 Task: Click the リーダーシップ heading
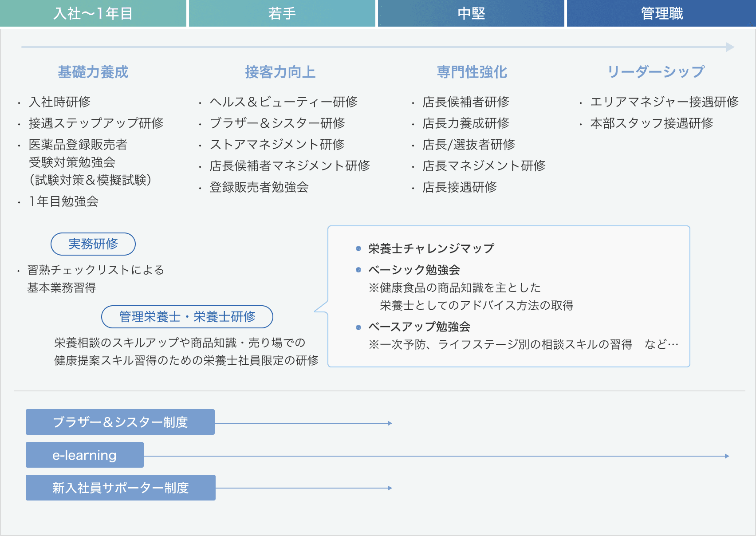[x=656, y=72]
